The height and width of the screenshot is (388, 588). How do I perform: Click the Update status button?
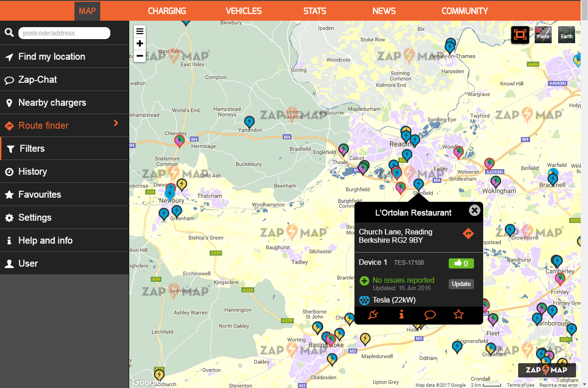(x=461, y=284)
